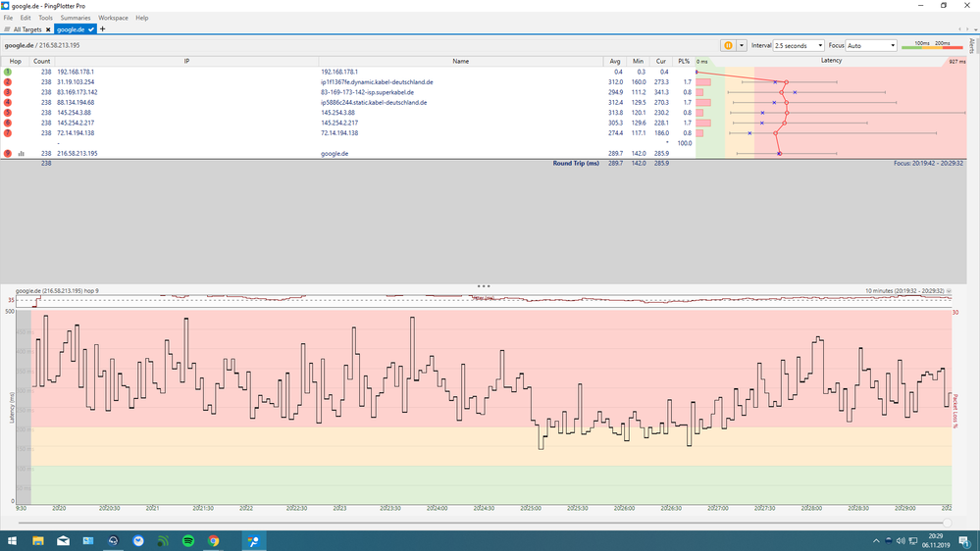
Task: Click the Name column header
Action: coord(461,61)
